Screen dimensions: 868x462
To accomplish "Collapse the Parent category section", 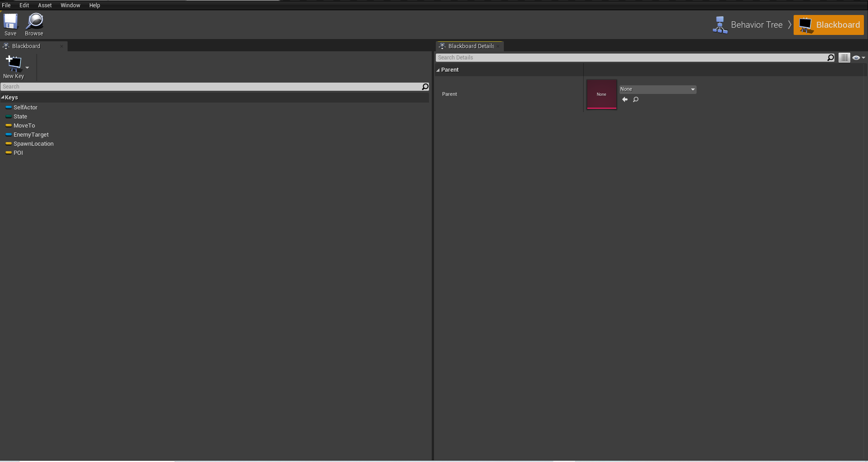I will pos(438,70).
